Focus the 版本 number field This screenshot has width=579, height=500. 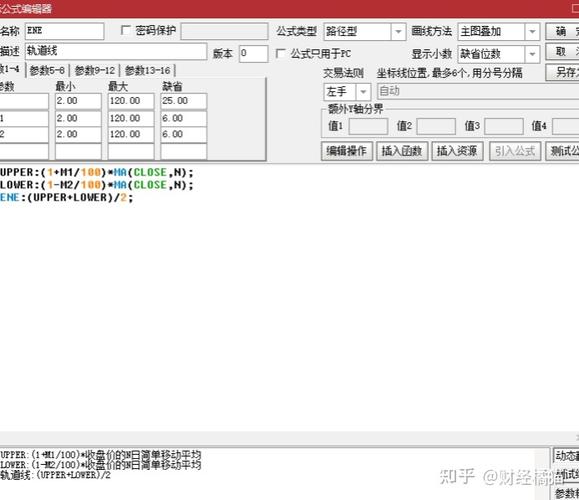253,54
